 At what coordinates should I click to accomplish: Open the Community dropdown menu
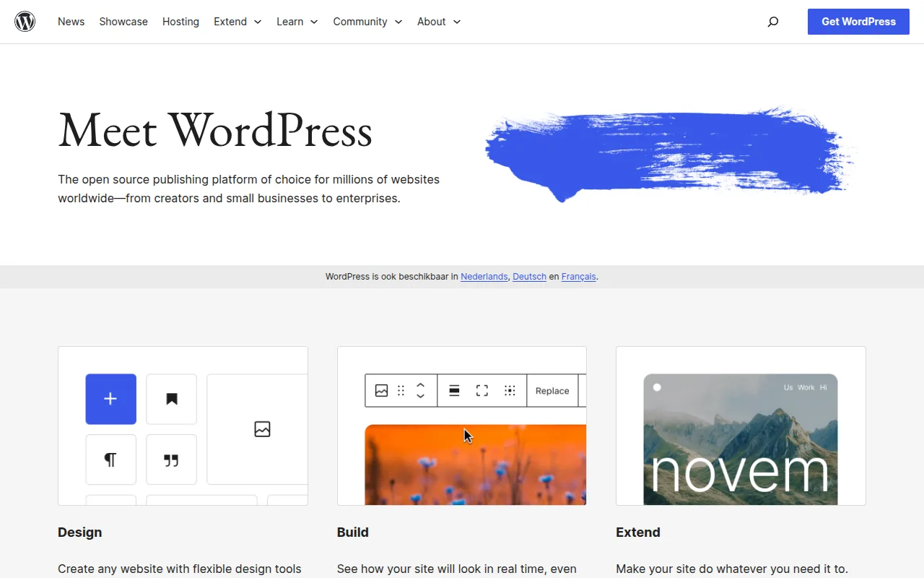367,22
